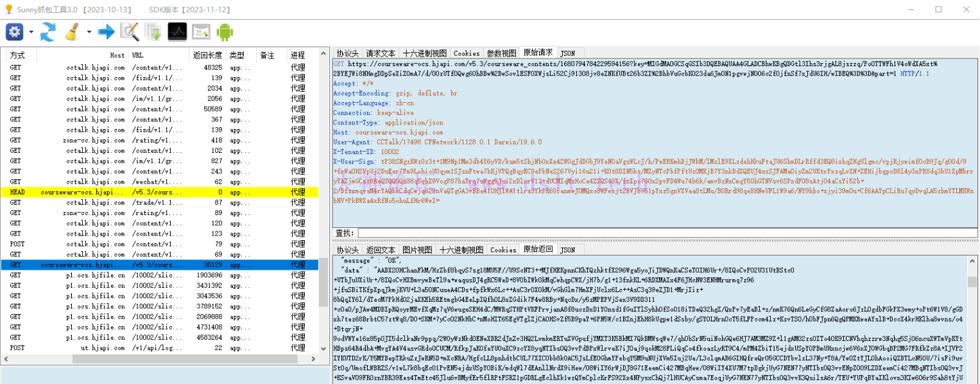The image size is (980, 384).
Task: Click the documents with green arrow icon
Action: [x=153, y=31]
